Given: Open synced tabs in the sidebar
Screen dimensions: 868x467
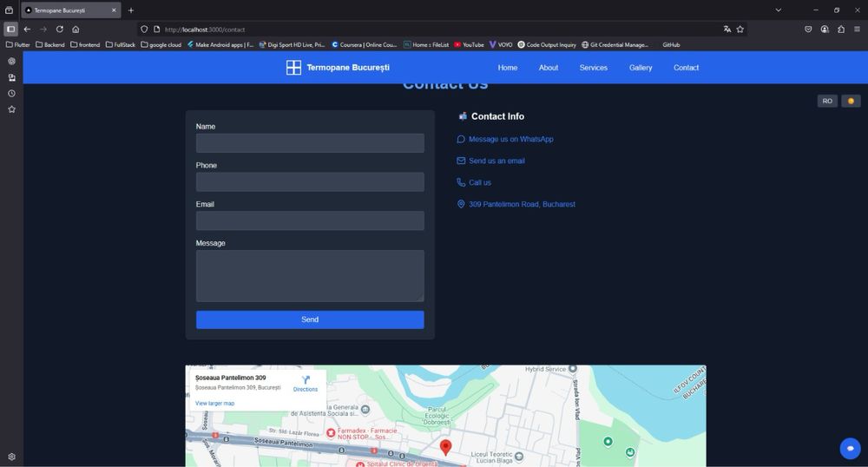Looking at the screenshot, I should (11, 77).
